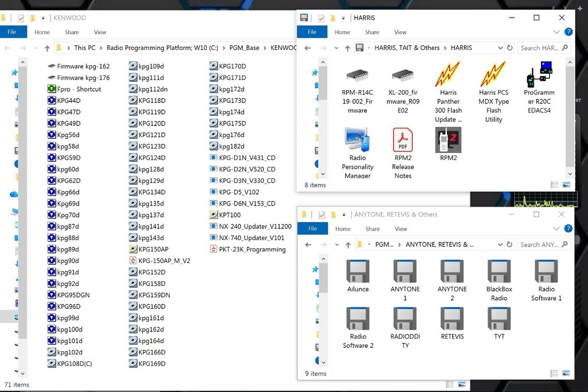Switch ANYTONE window to details view
Screen dimensions: 588x392
tap(554, 373)
